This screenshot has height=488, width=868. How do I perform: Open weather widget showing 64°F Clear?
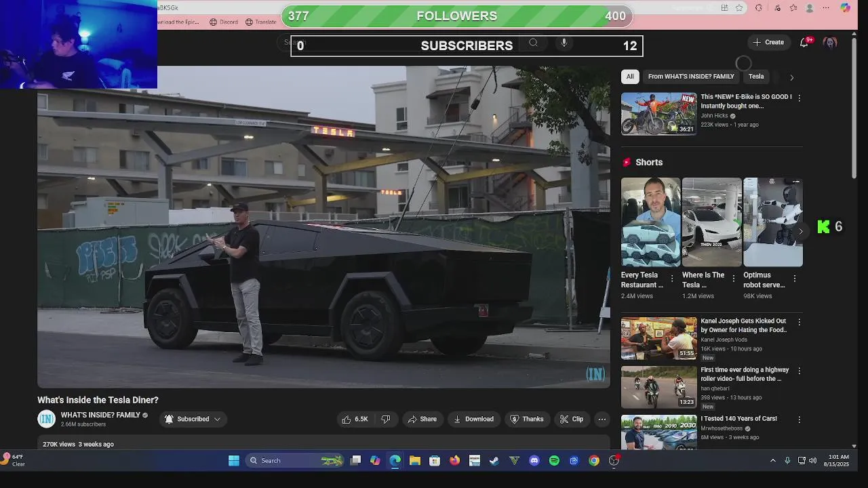pyautogui.click(x=14, y=461)
